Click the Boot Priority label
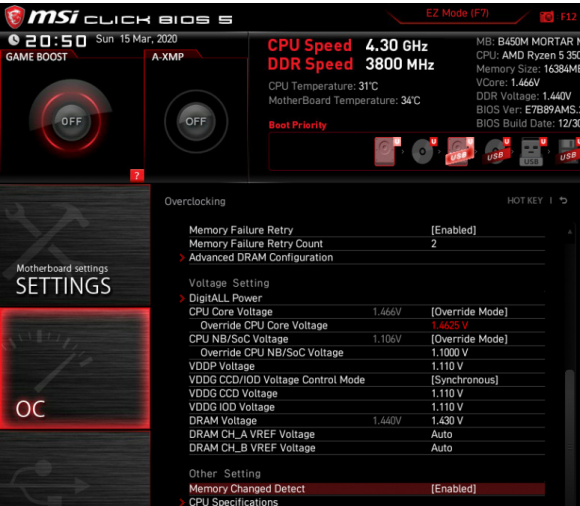This screenshot has width=580, height=506. (x=297, y=125)
